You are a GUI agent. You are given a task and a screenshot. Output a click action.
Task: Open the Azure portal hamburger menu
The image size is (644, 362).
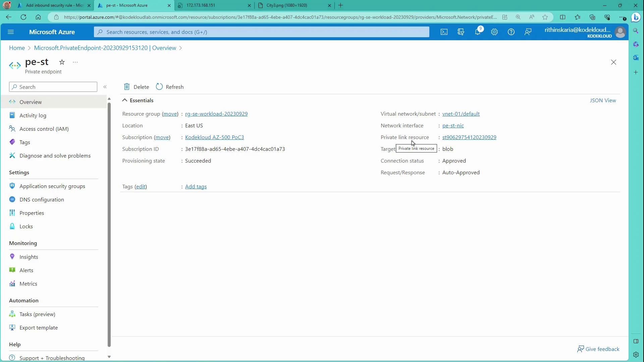[x=11, y=32]
